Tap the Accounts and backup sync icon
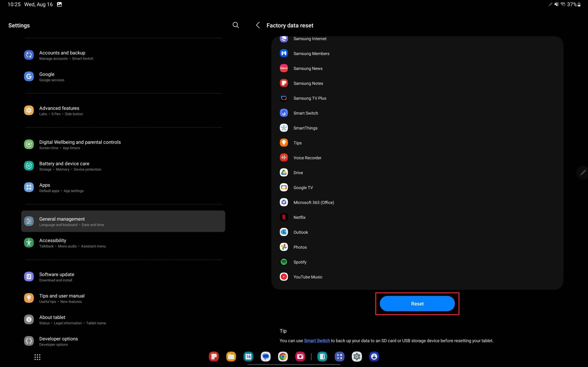Image resolution: width=588 pixels, height=367 pixels. (29, 55)
